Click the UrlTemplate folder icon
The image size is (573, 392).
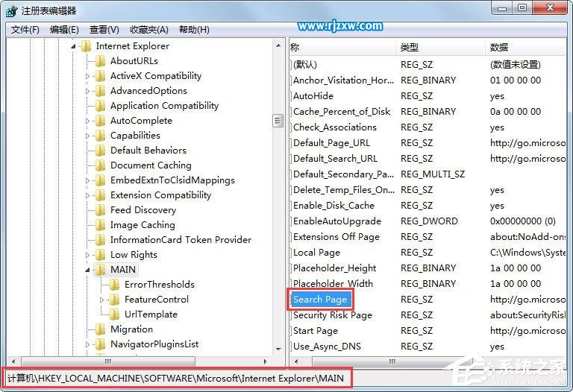(x=114, y=314)
